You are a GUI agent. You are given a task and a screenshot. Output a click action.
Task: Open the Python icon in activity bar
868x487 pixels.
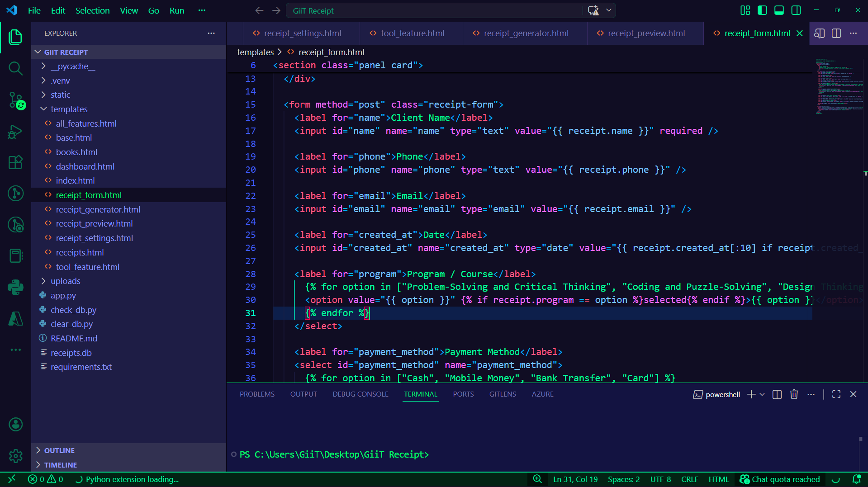tap(15, 287)
